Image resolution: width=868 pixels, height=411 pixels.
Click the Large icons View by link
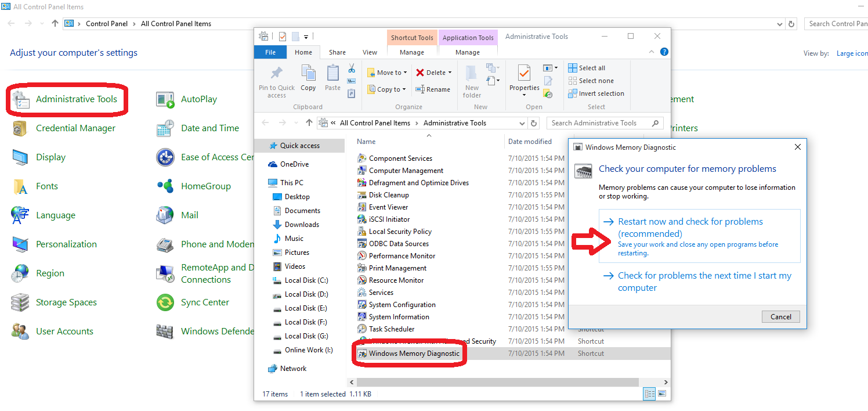tap(852, 53)
